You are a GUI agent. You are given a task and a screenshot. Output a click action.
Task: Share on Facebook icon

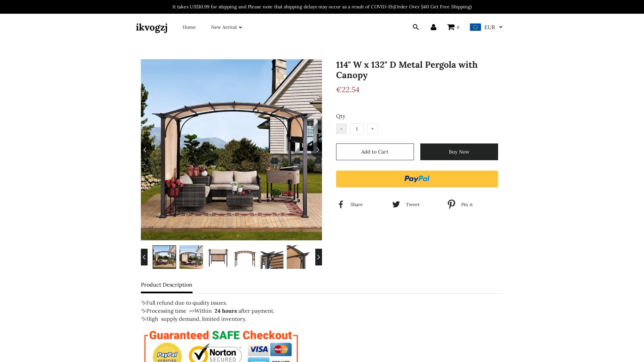[341, 204]
